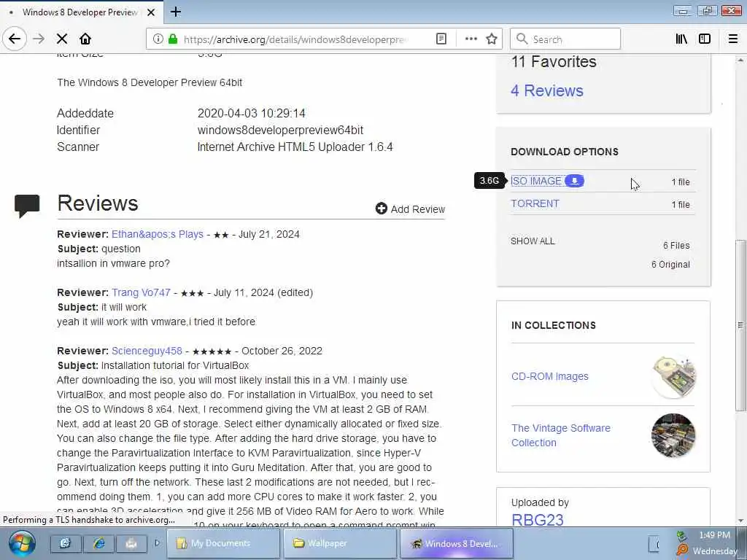
Task: Open the 4 Reviews link
Action: pos(547,91)
